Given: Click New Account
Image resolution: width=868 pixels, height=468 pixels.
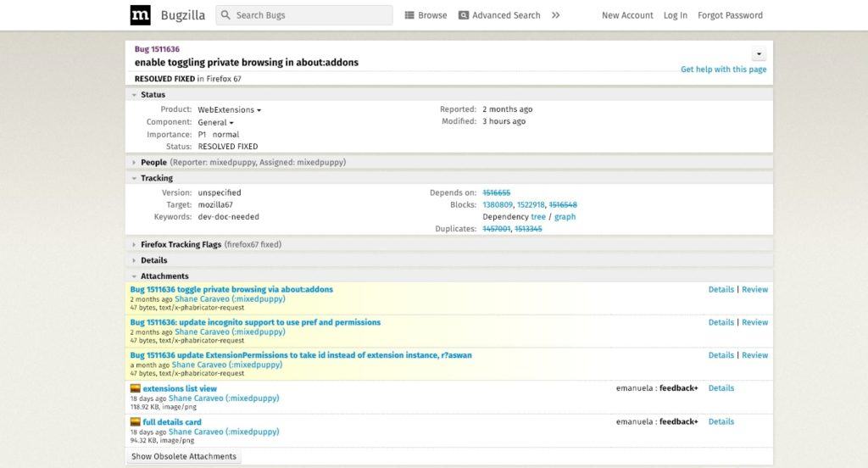Looking at the screenshot, I should pyautogui.click(x=627, y=15).
